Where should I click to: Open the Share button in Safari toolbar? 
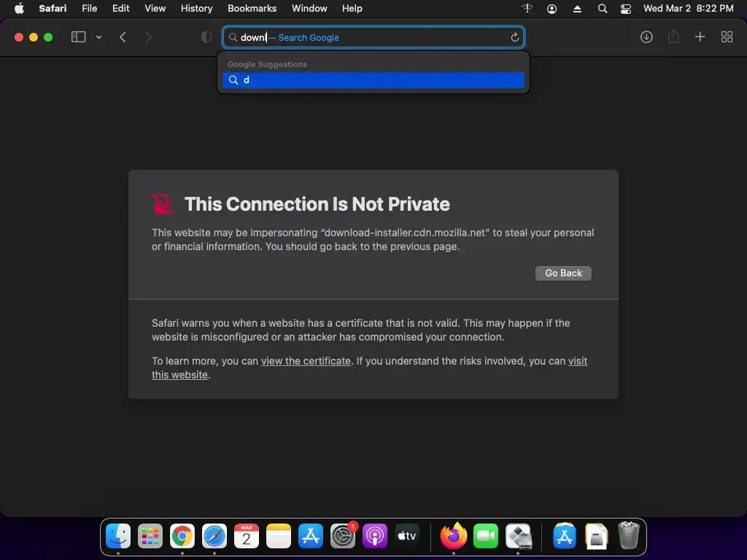[x=673, y=36]
